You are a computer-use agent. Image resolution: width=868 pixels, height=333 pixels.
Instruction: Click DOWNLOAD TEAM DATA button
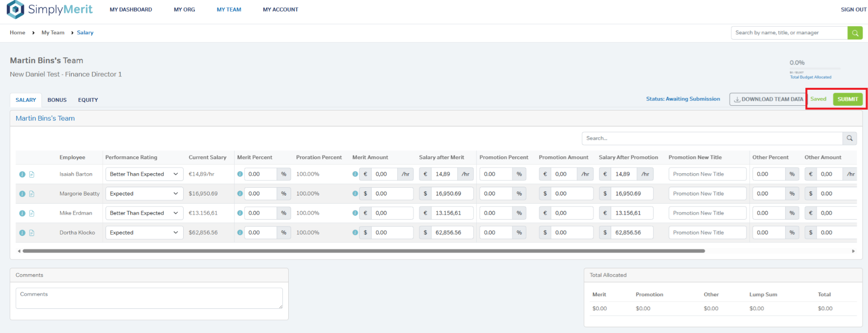(768, 99)
